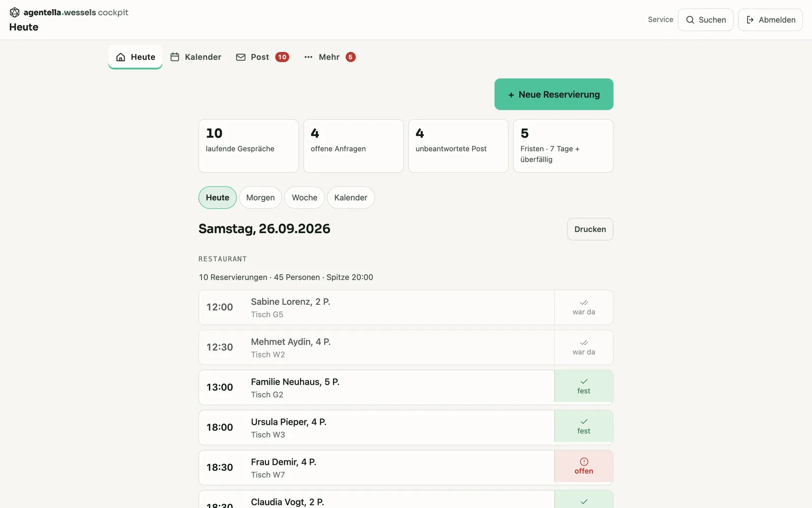Viewport: 812px width, 508px height.
Task: Click the Post badge showing 10
Action: tap(282, 57)
